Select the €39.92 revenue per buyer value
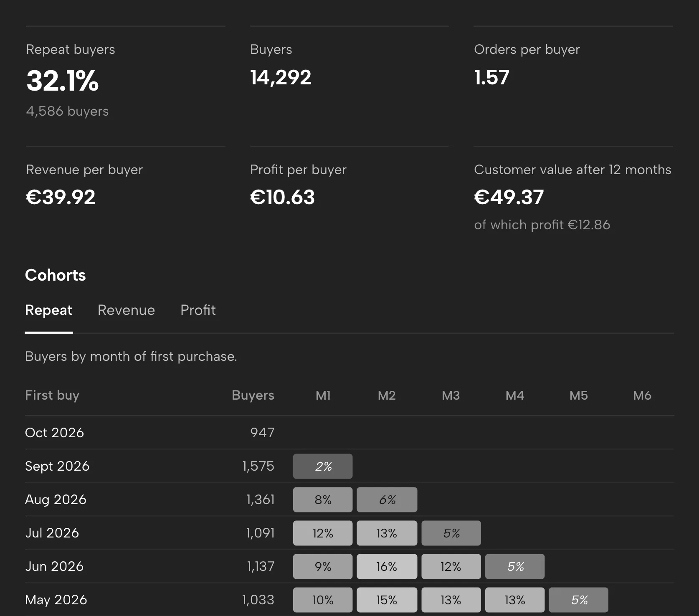The height and width of the screenshot is (616, 699). [x=61, y=197]
